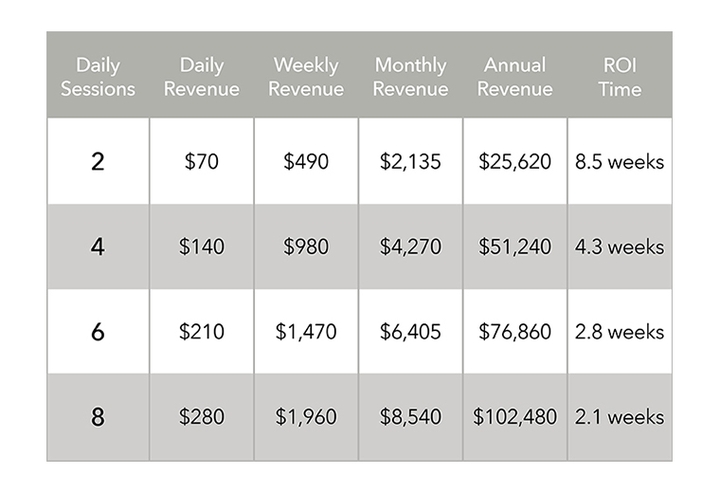
Task: Select the cell showing 6 daily sessions
Action: click(98, 331)
